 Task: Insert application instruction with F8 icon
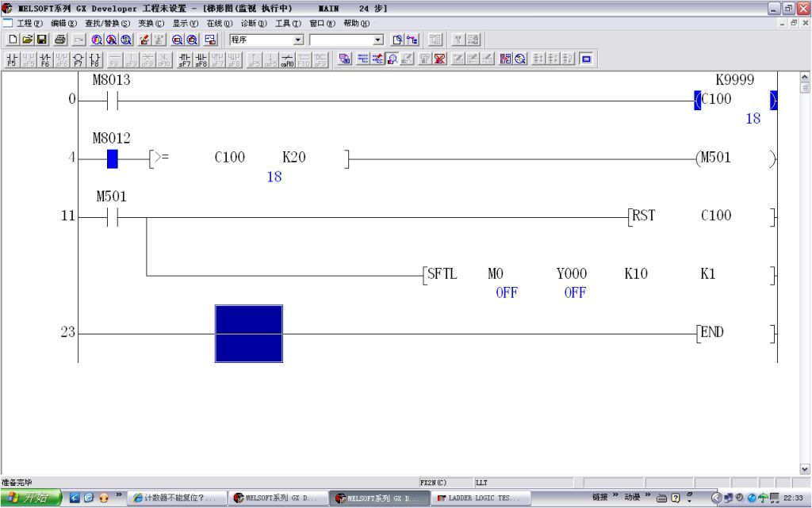click(94, 59)
